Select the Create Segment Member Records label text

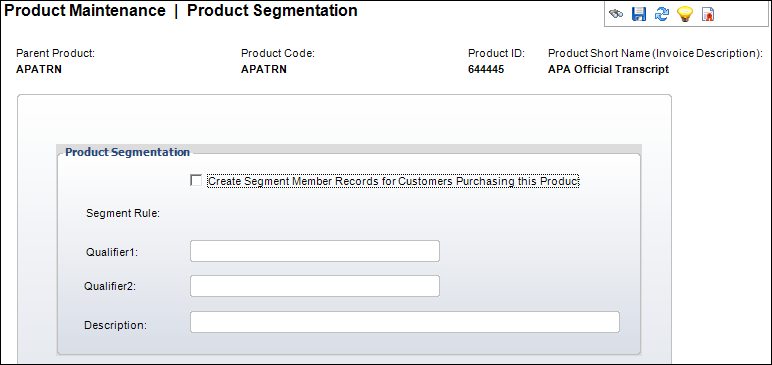(x=392, y=181)
